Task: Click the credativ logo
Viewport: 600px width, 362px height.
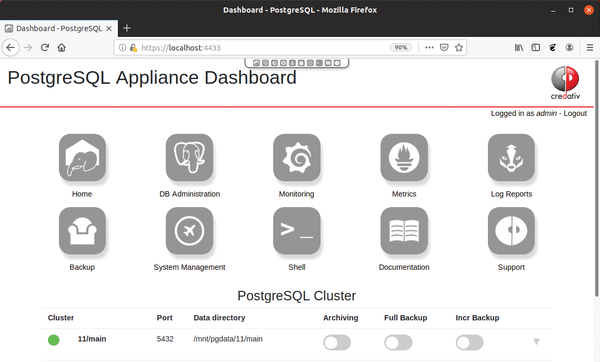Action: click(565, 83)
